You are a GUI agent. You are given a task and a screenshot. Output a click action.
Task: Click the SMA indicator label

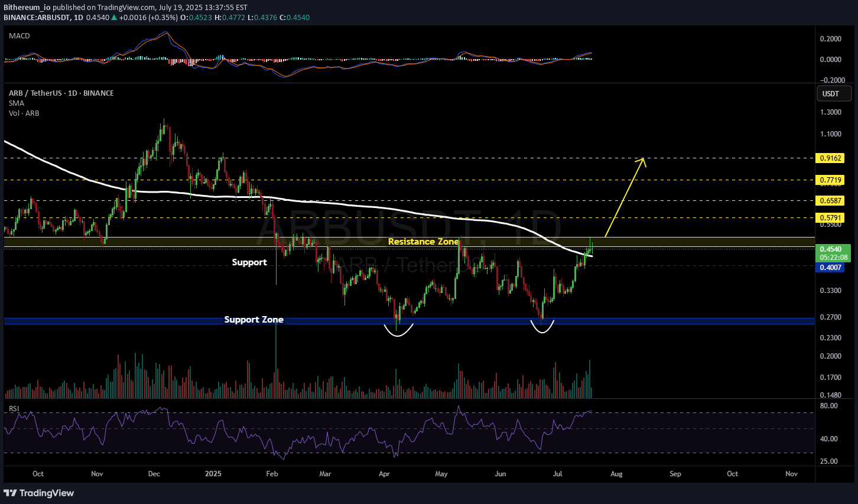17,103
